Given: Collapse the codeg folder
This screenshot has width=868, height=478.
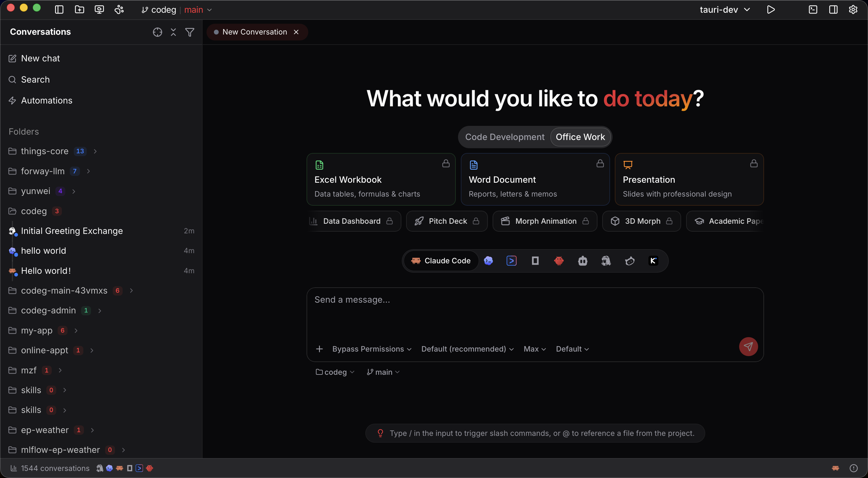Looking at the screenshot, I should [x=34, y=211].
